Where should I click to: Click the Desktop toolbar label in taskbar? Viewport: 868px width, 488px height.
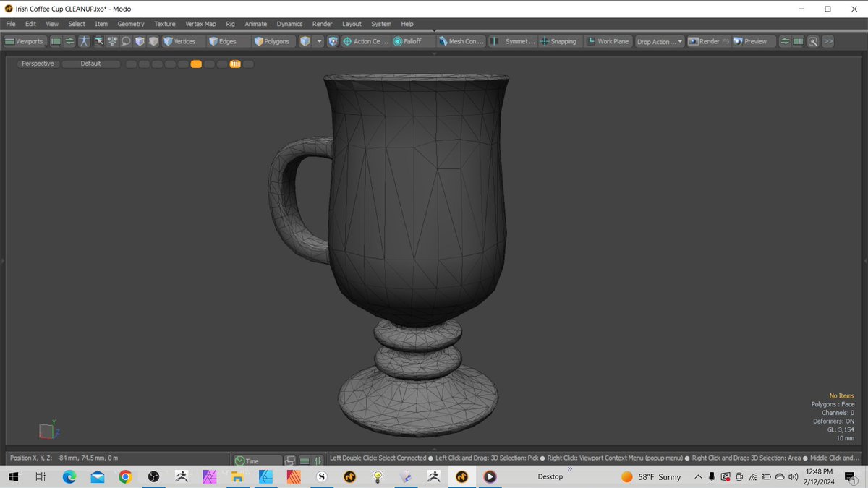click(x=550, y=477)
